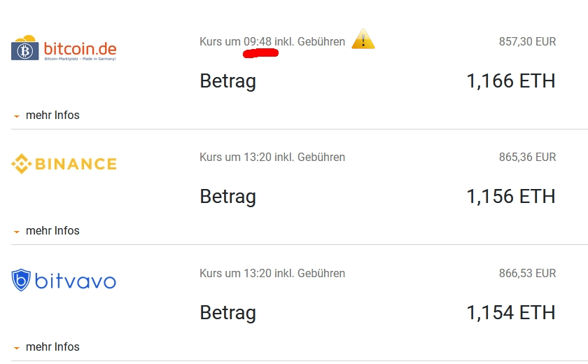The width and height of the screenshot is (588, 364).
Task: Expand 'mehr Infos' under Binance
Action: click(52, 231)
